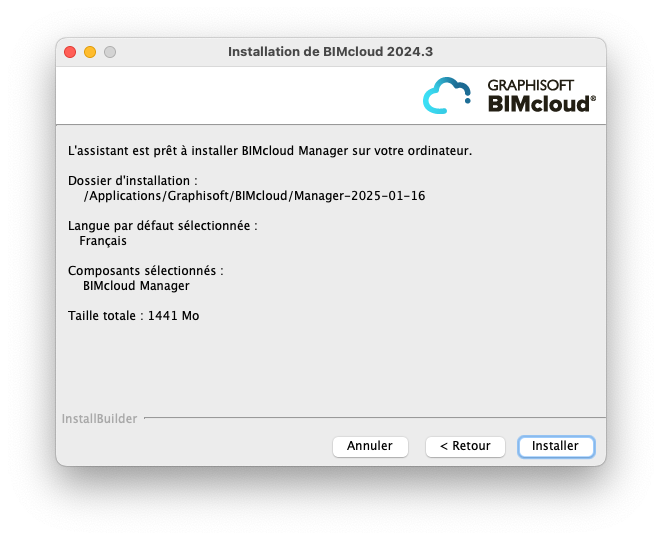Click the Dossier d'installation label

133,181
